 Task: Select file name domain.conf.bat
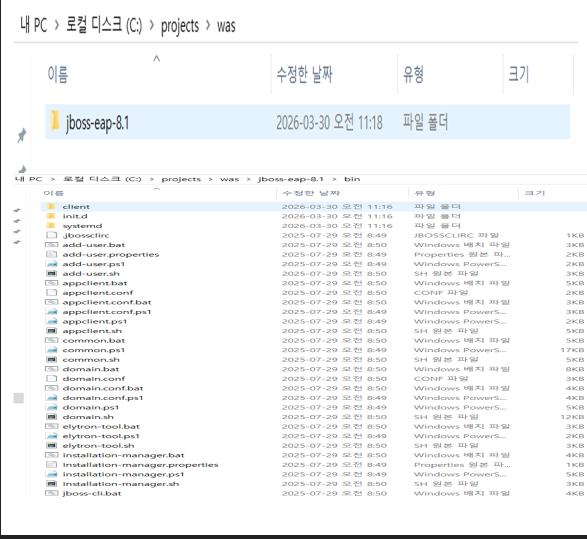coord(103,388)
